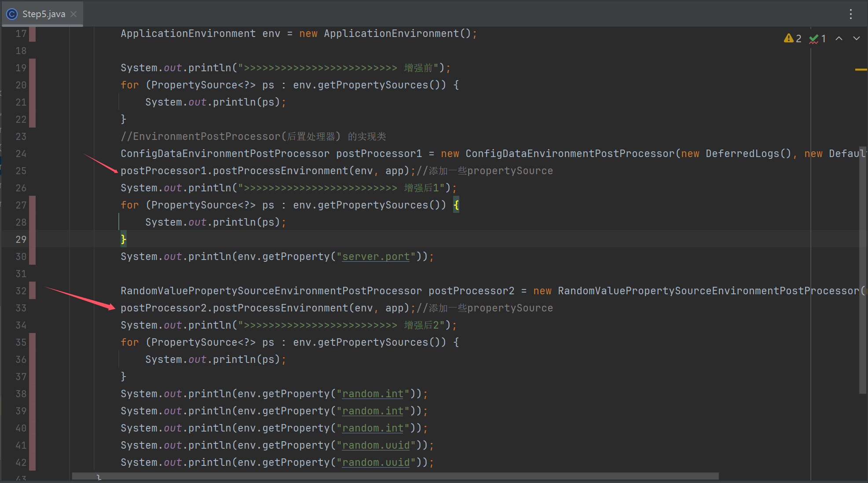This screenshot has width=868, height=483.
Task: Go to previous highlighted error arrow
Action: (839, 38)
